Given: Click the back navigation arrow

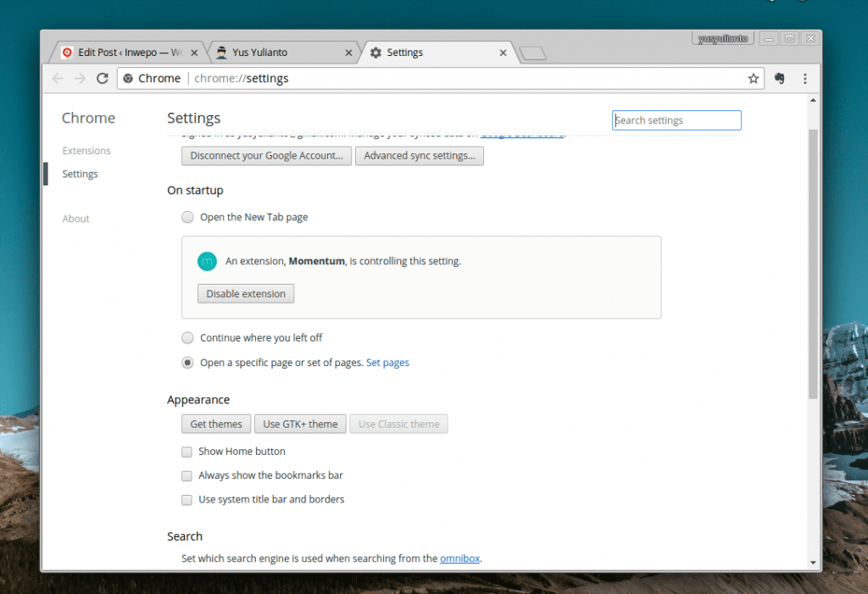Looking at the screenshot, I should 58,78.
